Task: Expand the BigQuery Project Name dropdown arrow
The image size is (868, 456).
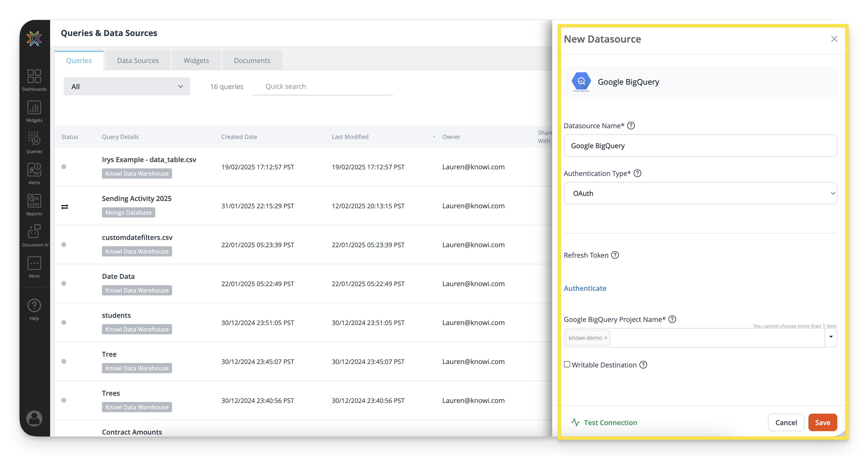Action: pos(831,337)
